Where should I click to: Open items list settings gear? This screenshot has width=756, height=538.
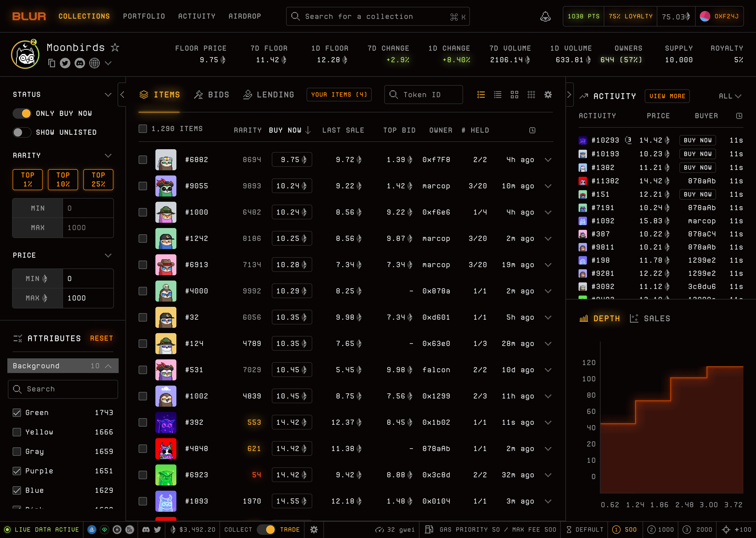click(x=548, y=95)
